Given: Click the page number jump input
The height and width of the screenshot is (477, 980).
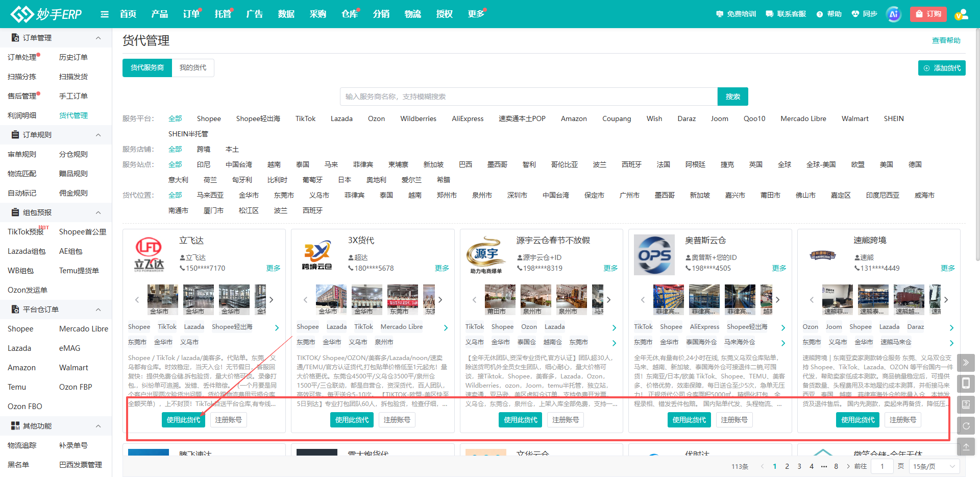Looking at the screenshot, I should (882, 466).
